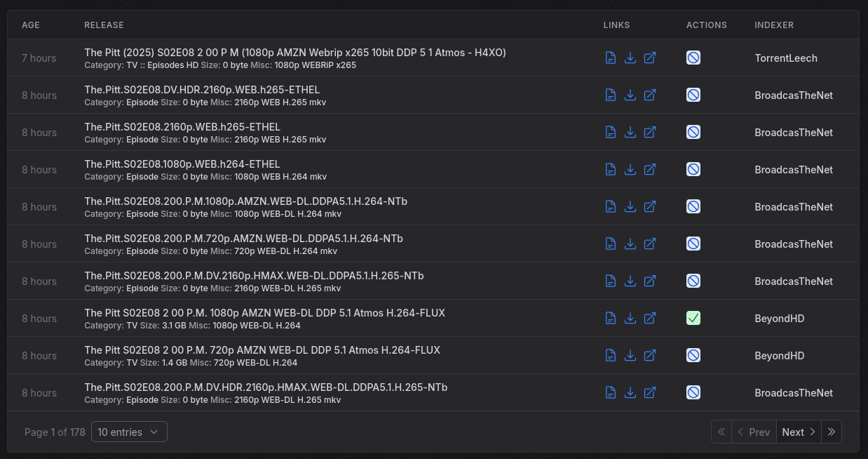Click rejected icon on 720p.AMZN NTb row

(693, 244)
